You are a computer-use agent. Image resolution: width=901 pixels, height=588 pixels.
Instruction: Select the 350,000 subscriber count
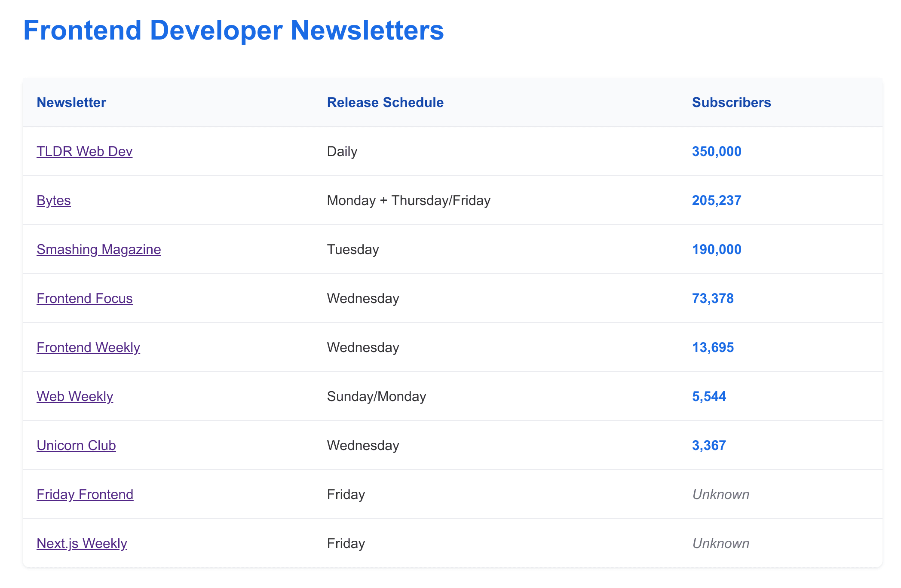[x=717, y=151]
